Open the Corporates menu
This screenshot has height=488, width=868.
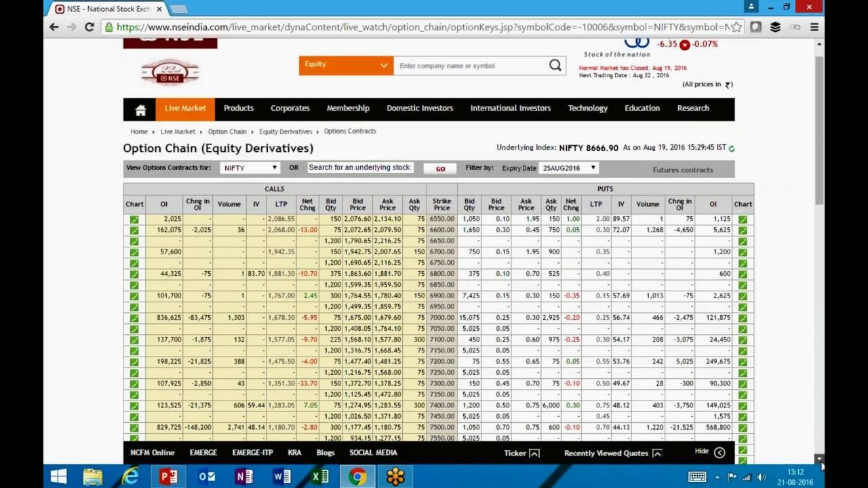coord(290,108)
